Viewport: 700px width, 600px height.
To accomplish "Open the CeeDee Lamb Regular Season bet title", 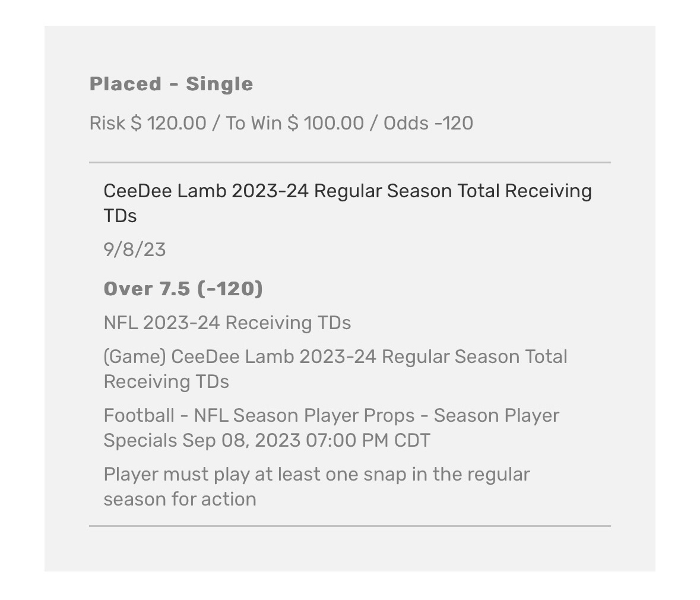I will coord(347,191).
